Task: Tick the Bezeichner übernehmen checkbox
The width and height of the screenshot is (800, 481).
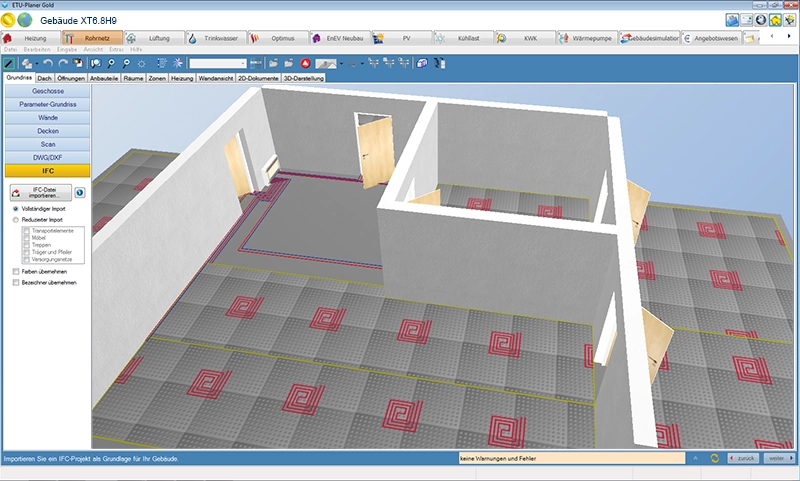Action: (x=15, y=282)
